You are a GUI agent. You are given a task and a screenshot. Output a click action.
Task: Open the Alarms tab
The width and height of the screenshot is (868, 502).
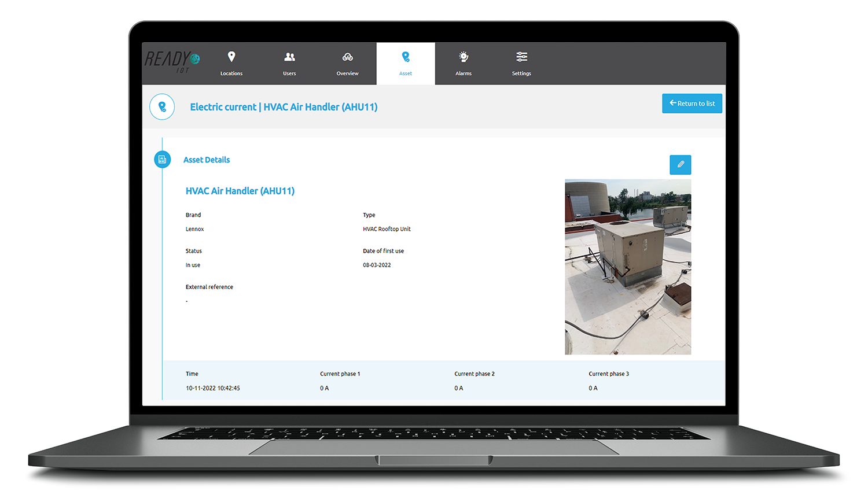click(464, 64)
